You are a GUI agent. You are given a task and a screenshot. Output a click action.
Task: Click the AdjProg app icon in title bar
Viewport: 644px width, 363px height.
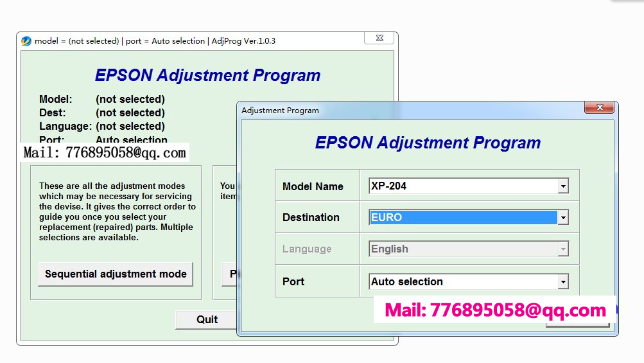pyautogui.click(x=26, y=41)
